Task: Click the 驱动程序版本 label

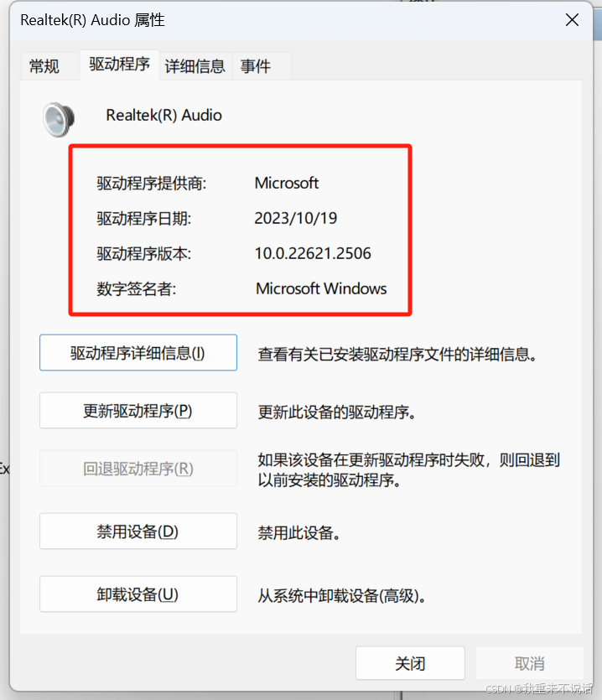Action: click(144, 253)
